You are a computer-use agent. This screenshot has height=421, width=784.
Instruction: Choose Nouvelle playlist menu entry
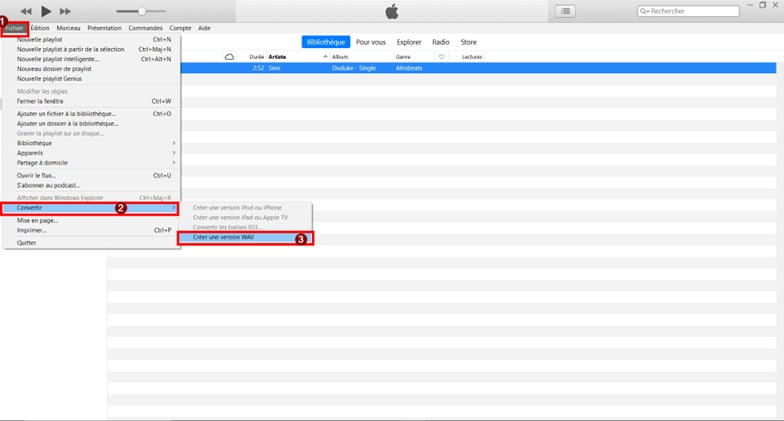(x=92, y=39)
